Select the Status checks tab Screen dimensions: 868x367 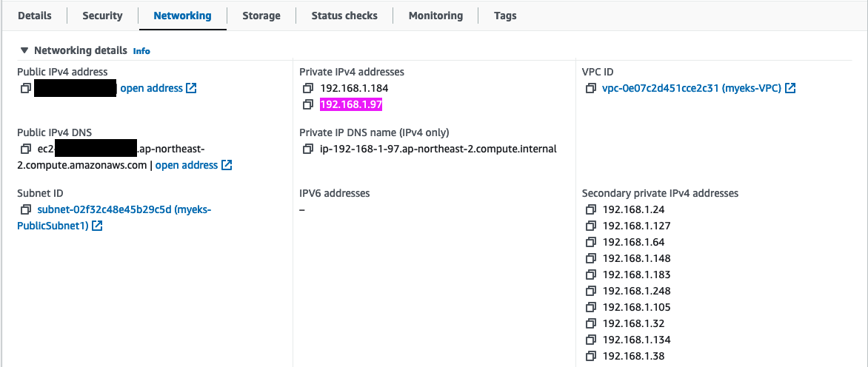pyautogui.click(x=344, y=16)
